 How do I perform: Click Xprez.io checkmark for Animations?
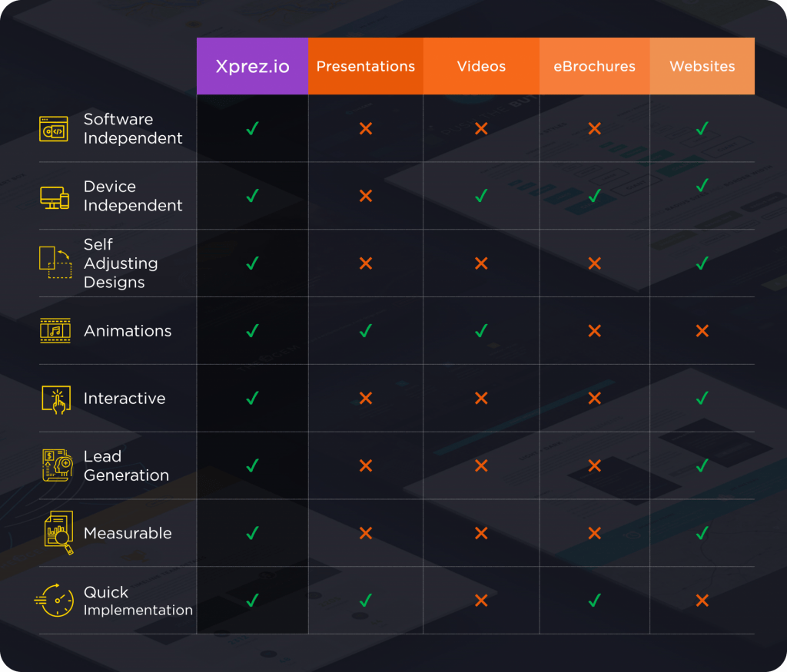point(252,330)
